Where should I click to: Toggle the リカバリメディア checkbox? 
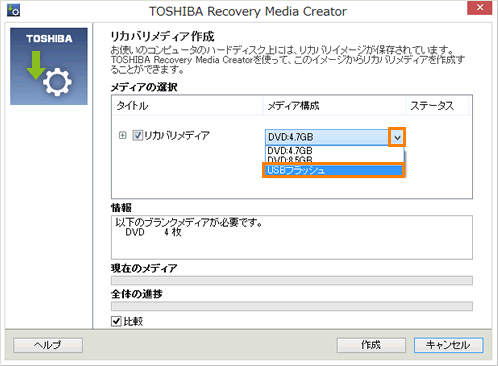coord(137,135)
